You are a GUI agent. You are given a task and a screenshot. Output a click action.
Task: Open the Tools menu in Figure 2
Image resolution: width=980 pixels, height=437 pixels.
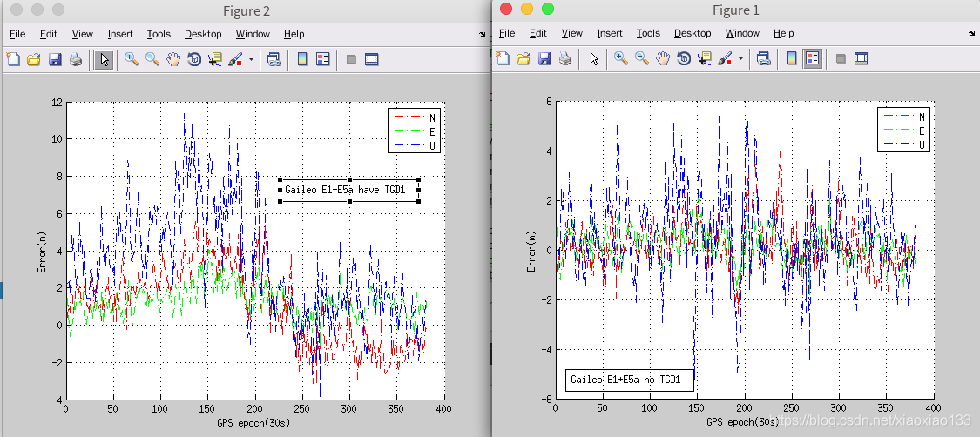159,34
